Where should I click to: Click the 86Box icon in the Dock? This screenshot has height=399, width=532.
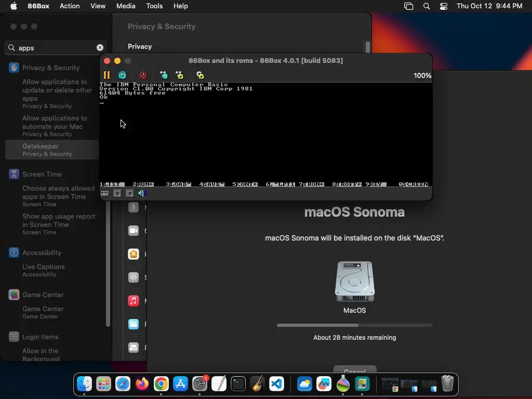[362, 384]
